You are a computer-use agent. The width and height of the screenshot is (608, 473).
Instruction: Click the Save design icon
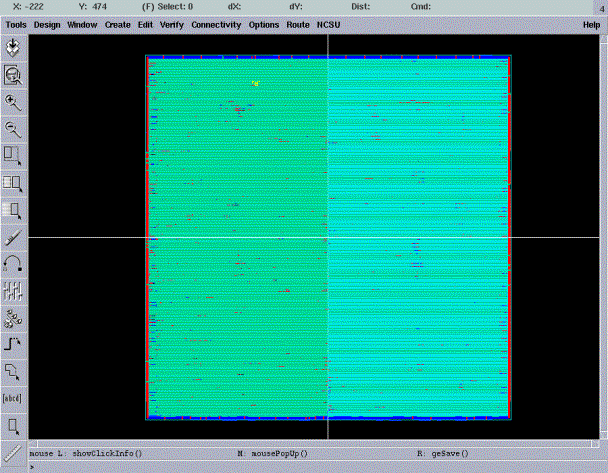click(14, 47)
